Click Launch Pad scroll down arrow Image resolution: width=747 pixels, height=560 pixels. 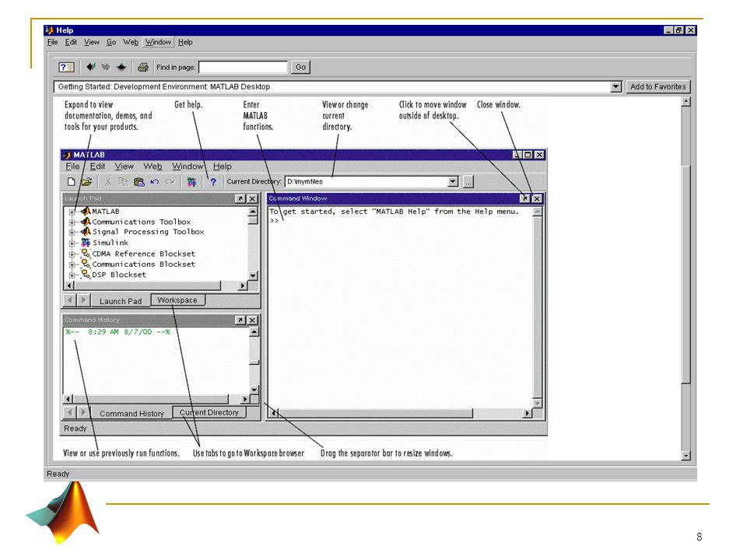coord(254,276)
